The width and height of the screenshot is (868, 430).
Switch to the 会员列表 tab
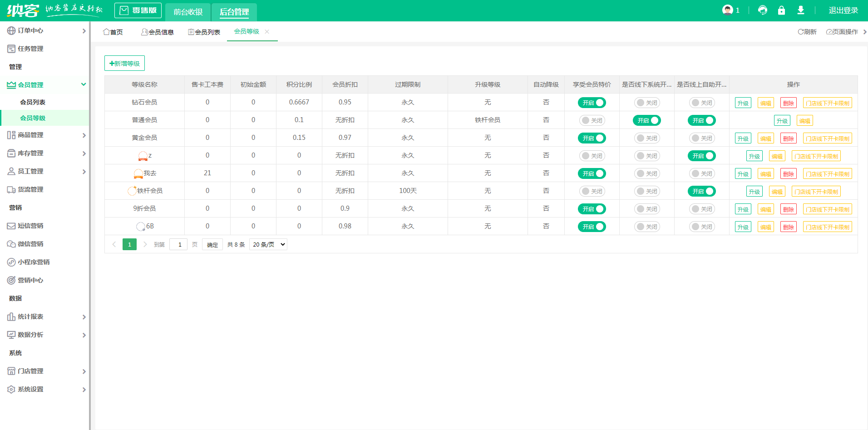coord(204,32)
